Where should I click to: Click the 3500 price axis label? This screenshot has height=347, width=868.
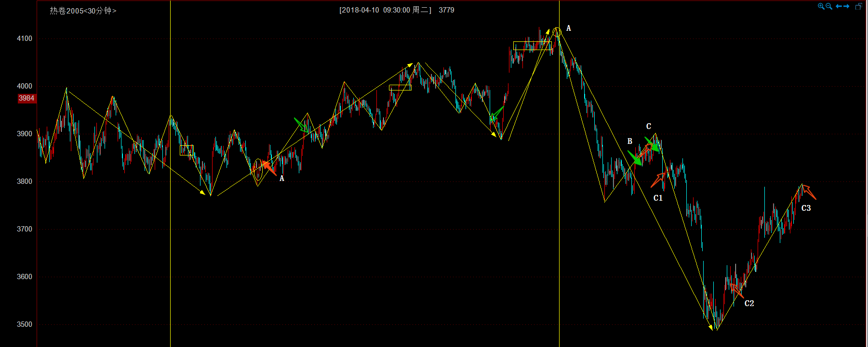[x=25, y=324]
